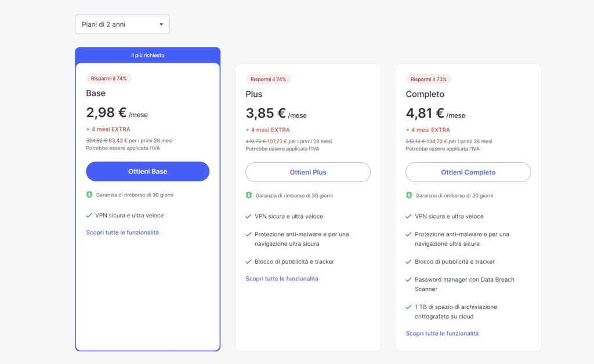Click the Ottieni Base button
Screen dimensions: 594x364
(x=147, y=172)
